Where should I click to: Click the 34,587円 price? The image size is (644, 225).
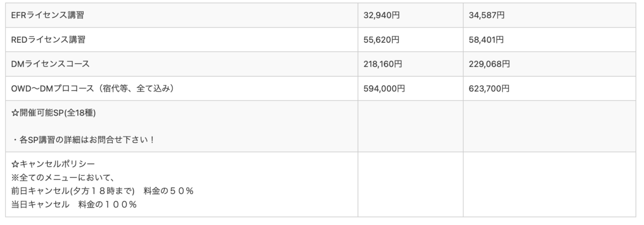coord(487,16)
